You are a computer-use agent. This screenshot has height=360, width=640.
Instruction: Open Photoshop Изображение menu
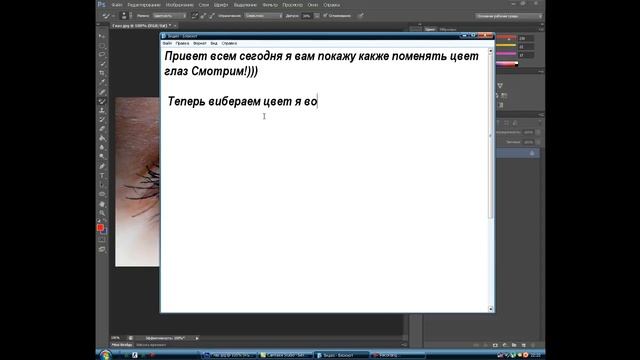pyautogui.click(x=180, y=5)
